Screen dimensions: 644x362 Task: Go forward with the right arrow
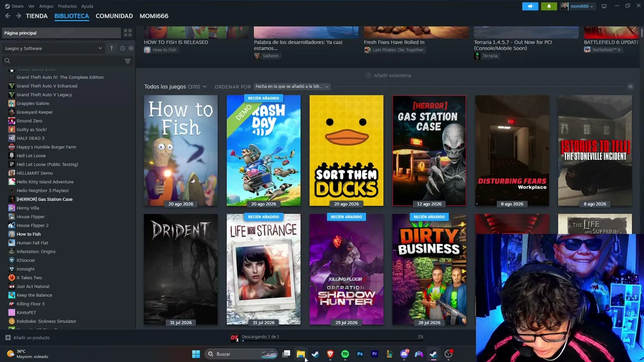click(18, 16)
